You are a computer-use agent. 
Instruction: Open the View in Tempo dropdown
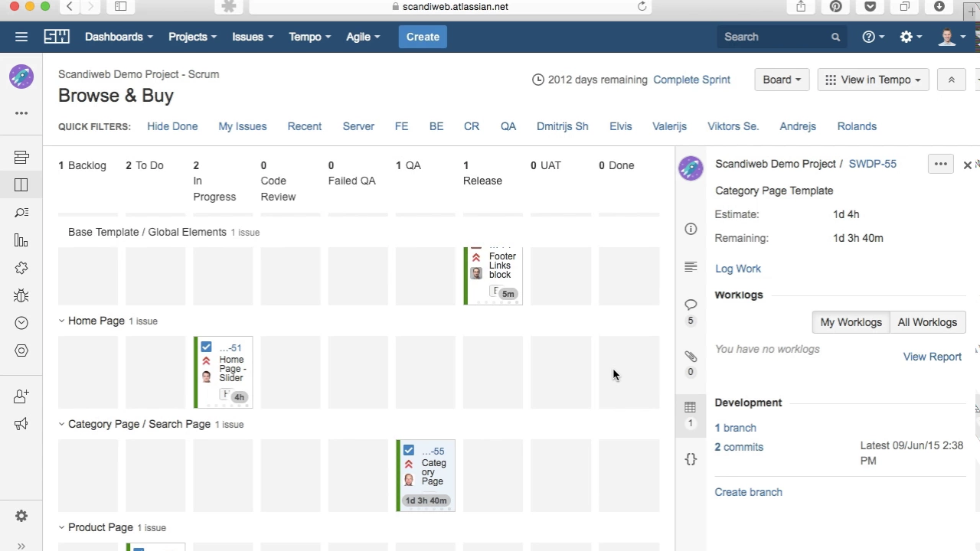[x=874, y=80]
